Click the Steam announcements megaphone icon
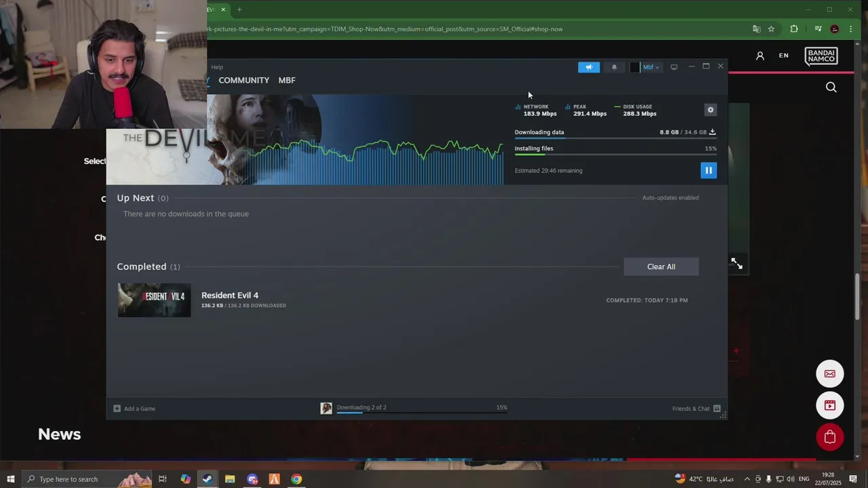This screenshot has height=488, width=868. 589,67
